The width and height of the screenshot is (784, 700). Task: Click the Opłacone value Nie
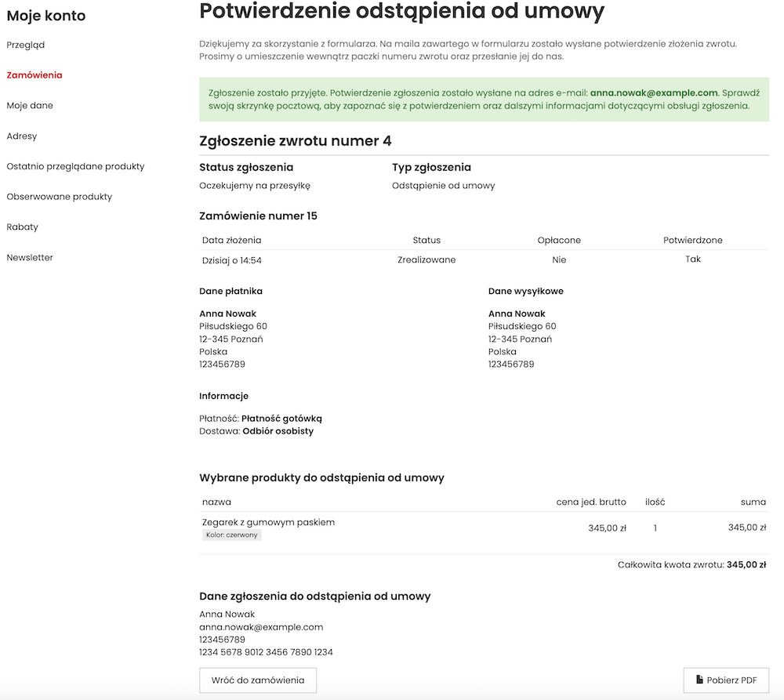(559, 260)
